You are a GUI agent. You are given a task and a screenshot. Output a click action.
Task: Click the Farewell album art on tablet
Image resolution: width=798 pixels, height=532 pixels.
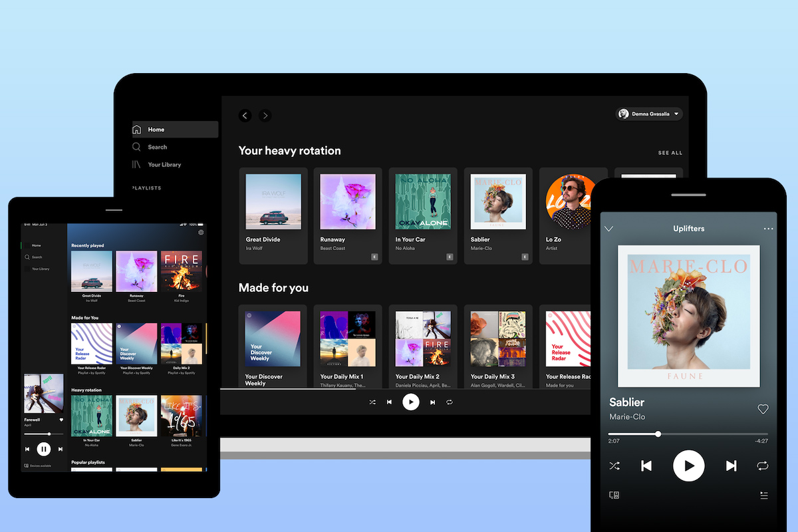(x=44, y=393)
